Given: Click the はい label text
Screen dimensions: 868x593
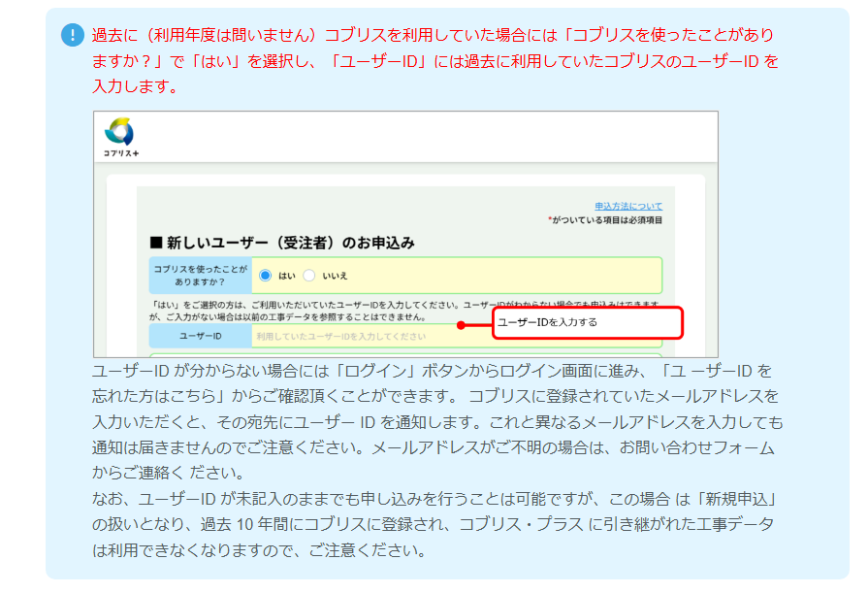Looking at the screenshot, I should click(x=287, y=276).
